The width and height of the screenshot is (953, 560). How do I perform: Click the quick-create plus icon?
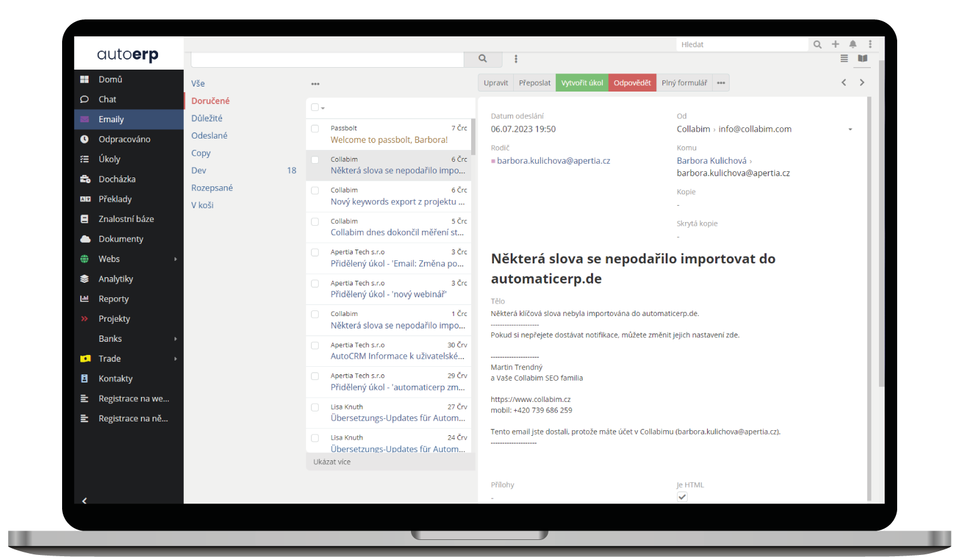click(x=835, y=44)
